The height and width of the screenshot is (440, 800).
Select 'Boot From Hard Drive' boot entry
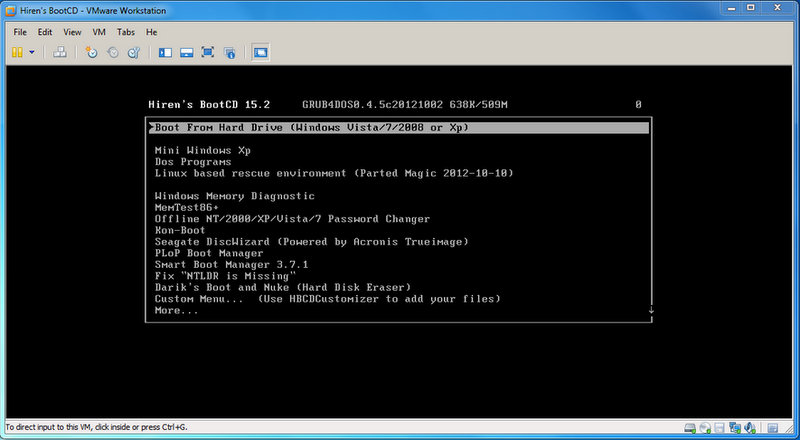click(x=398, y=128)
